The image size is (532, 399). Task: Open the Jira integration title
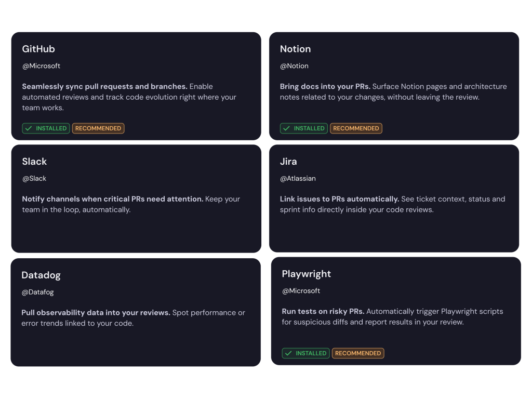(x=288, y=162)
